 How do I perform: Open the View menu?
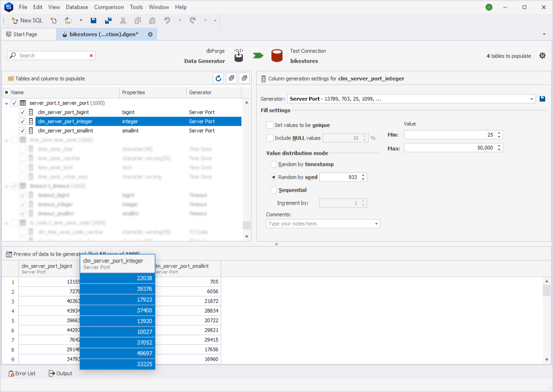54,7
